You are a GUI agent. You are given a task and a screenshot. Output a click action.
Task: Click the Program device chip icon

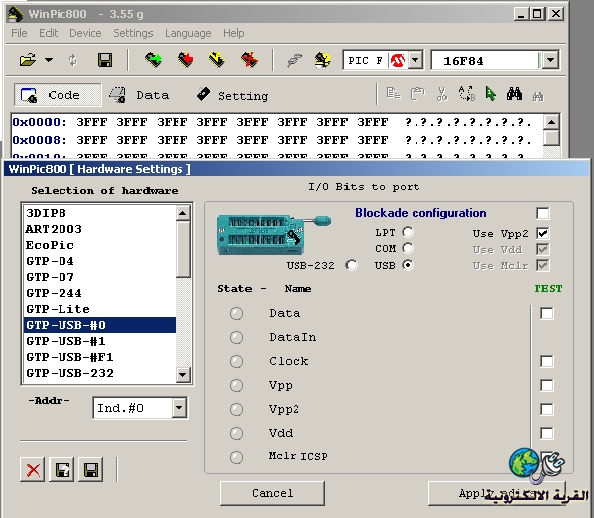pos(186,60)
